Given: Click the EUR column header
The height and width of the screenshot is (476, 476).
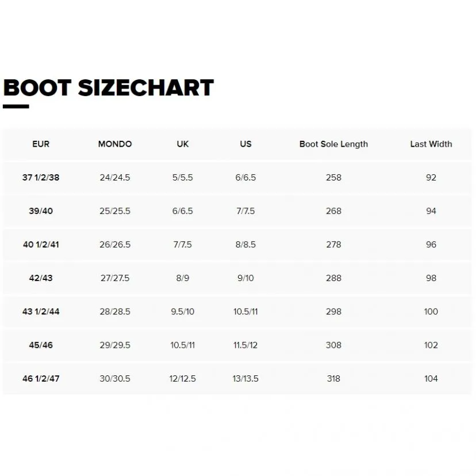Looking at the screenshot, I should tap(41, 144).
